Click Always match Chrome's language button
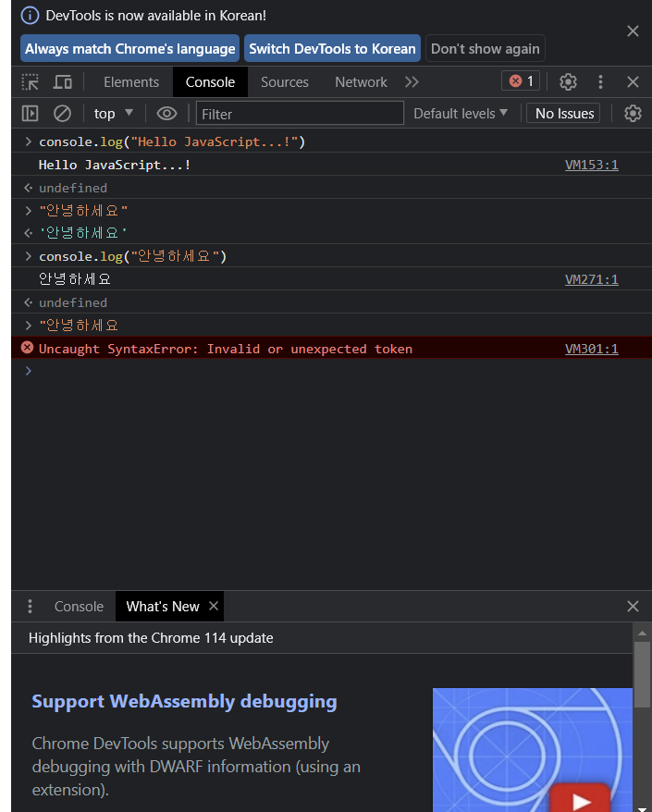The width and height of the screenshot is (652, 812). point(130,49)
